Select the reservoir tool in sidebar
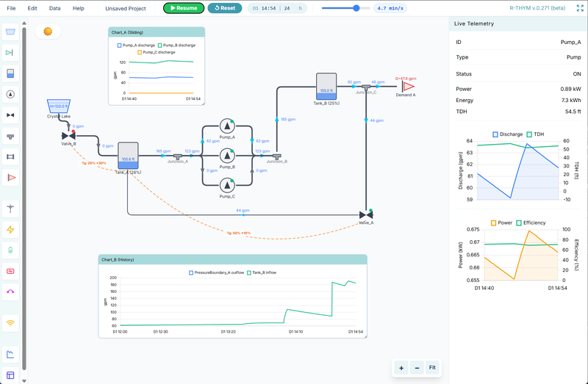The height and width of the screenshot is (384, 588). [x=10, y=32]
